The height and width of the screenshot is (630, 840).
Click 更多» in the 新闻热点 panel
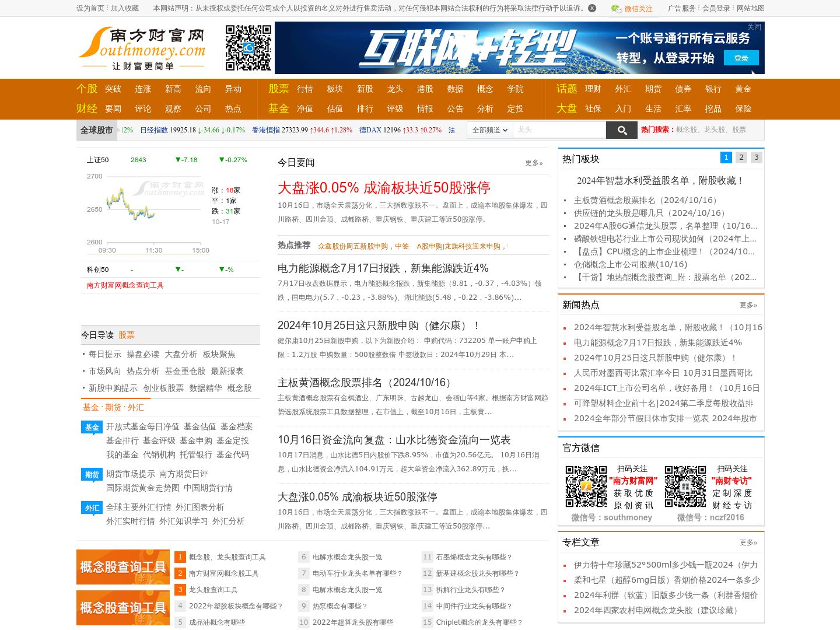click(748, 306)
